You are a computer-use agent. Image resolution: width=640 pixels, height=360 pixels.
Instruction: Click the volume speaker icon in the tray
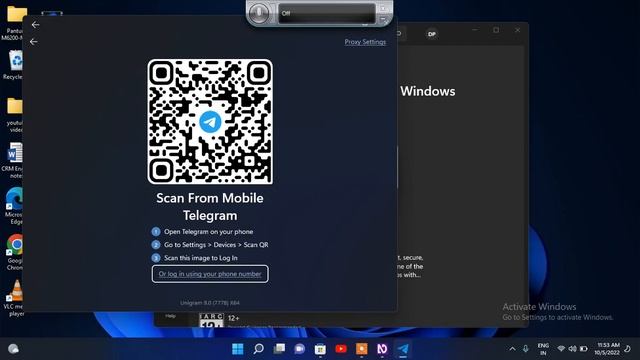pyautogui.click(x=572, y=349)
